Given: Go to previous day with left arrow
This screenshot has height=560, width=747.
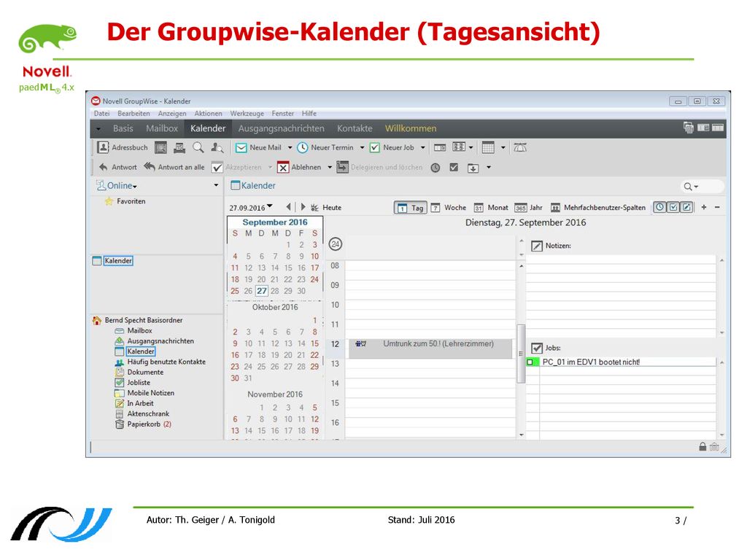Looking at the screenshot, I should point(288,207).
